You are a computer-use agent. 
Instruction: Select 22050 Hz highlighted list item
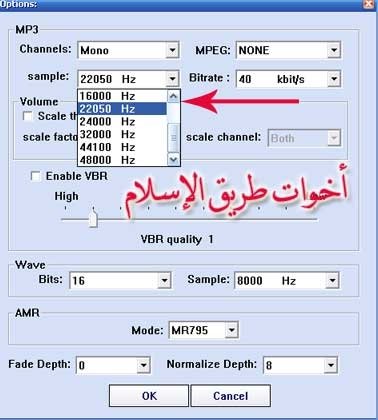pos(122,109)
